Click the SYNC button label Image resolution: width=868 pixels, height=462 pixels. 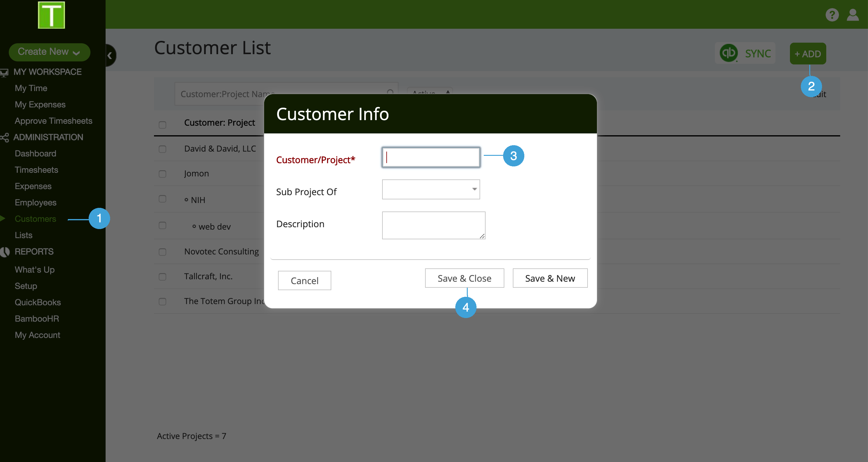[758, 54]
